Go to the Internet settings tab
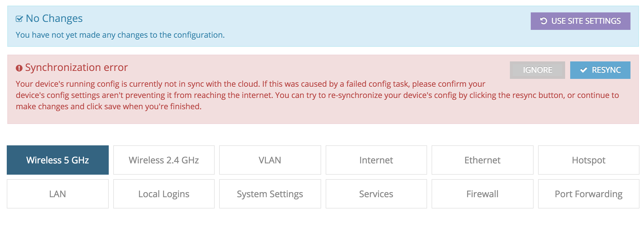Screen dimensions: 644x231 click(376, 160)
